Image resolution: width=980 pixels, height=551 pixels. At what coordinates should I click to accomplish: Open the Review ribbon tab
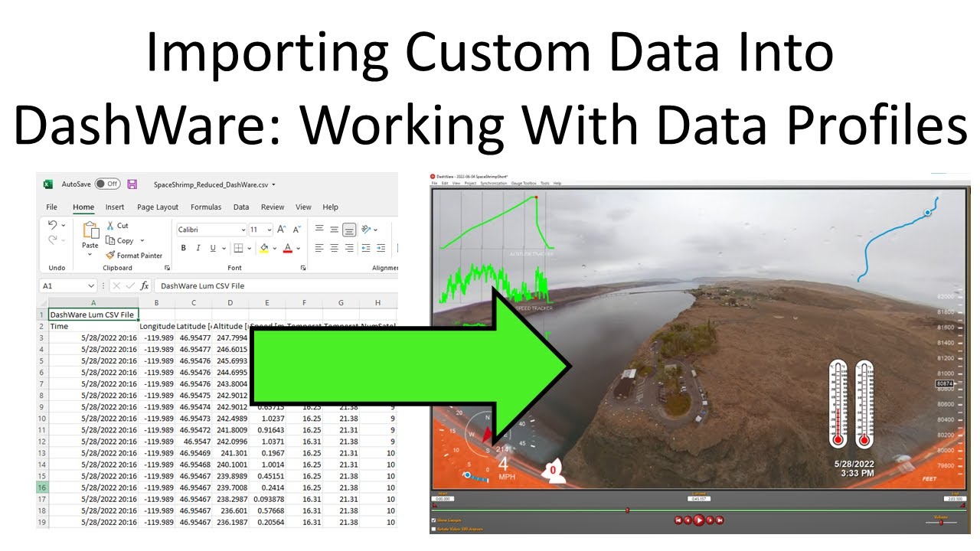coord(273,207)
